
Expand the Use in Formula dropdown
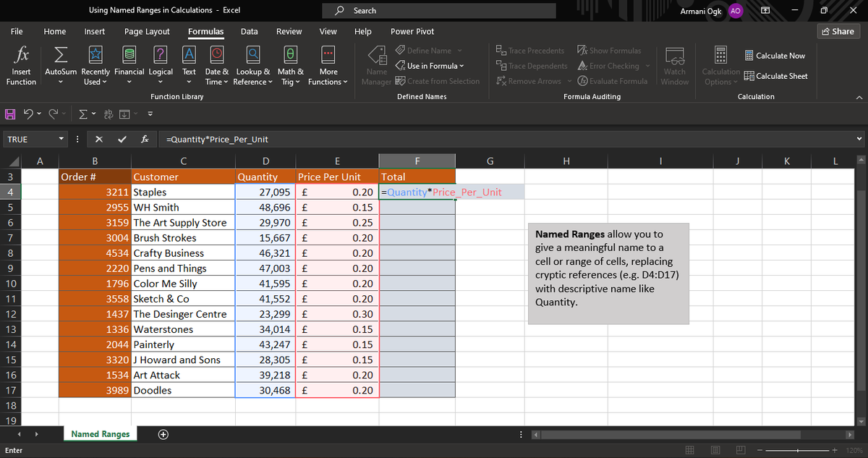[461, 66]
